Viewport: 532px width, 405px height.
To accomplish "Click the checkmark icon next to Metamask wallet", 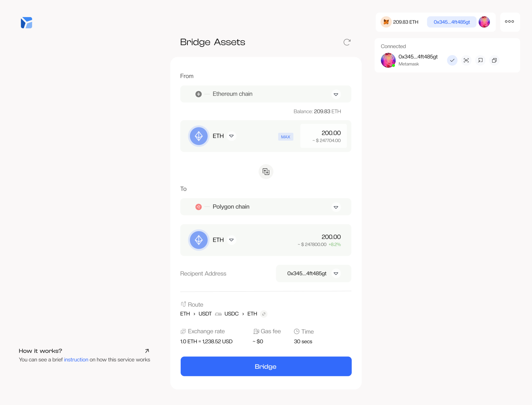I will pos(452,60).
